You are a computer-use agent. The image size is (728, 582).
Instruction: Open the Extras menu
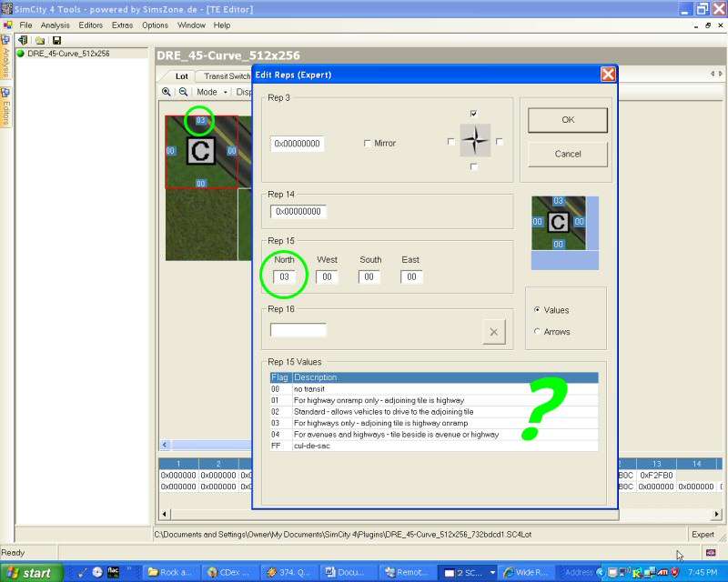tap(122, 25)
